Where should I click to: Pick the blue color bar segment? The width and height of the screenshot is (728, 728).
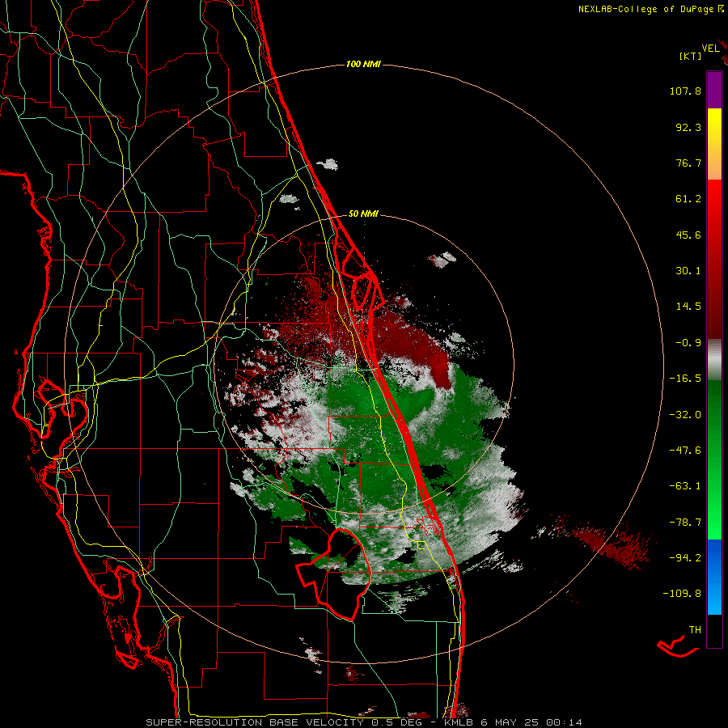(714, 577)
